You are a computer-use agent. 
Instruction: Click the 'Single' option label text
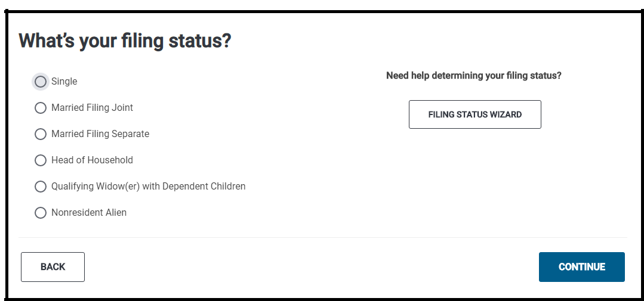(64, 82)
